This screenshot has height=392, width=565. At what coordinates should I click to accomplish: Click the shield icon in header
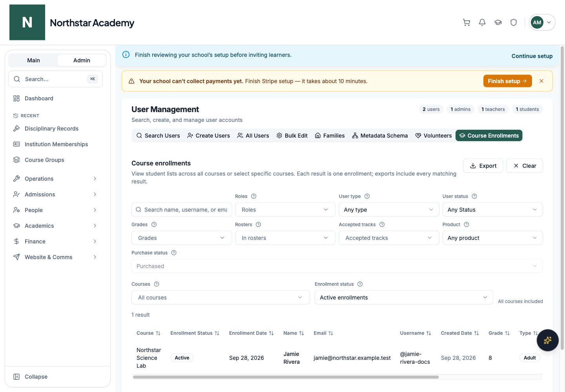(514, 22)
